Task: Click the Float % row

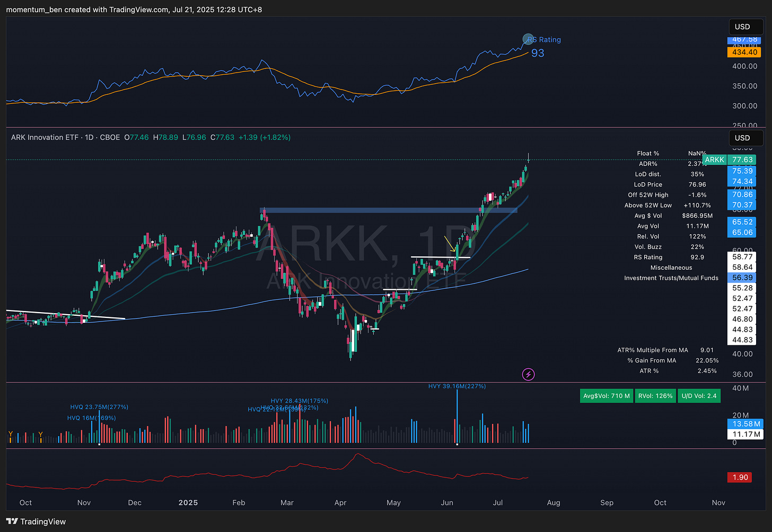Action: click(x=671, y=153)
